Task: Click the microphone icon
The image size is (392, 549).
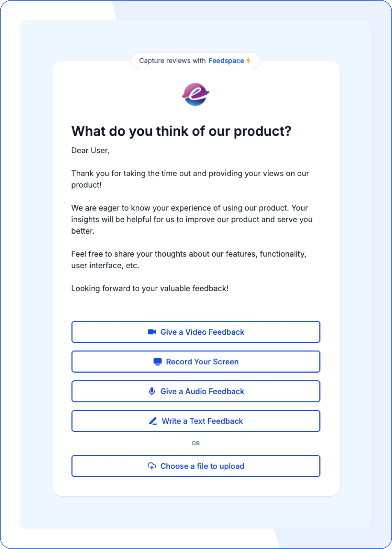Action: 152,391
